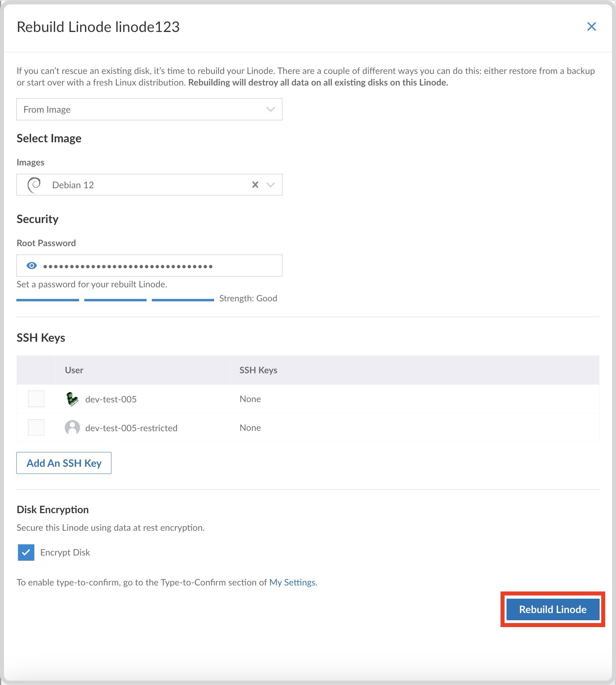Select the dev-test-005 SSH key checkbox
This screenshot has width=616, height=685.
pyautogui.click(x=36, y=399)
